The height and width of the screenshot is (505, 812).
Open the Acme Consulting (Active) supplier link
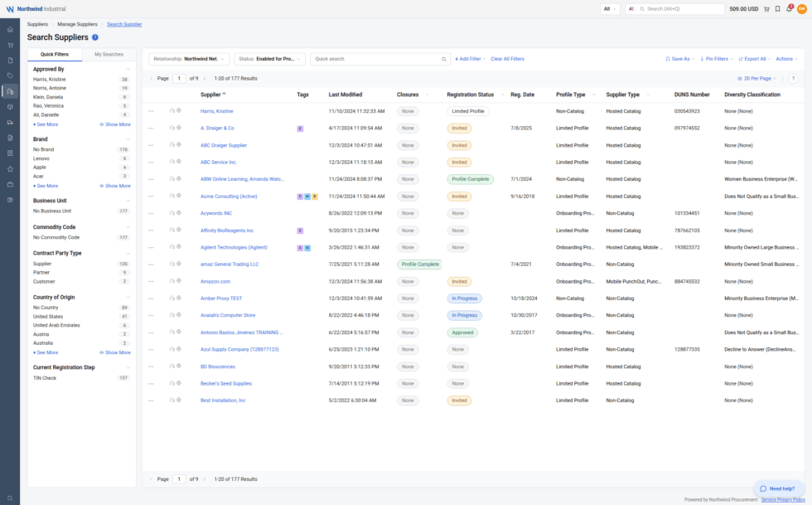point(229,197)
